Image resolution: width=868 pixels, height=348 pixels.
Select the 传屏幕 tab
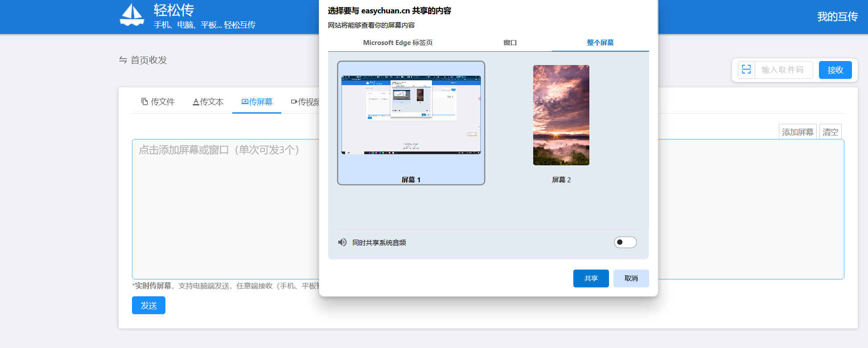[x=257, y=102]
